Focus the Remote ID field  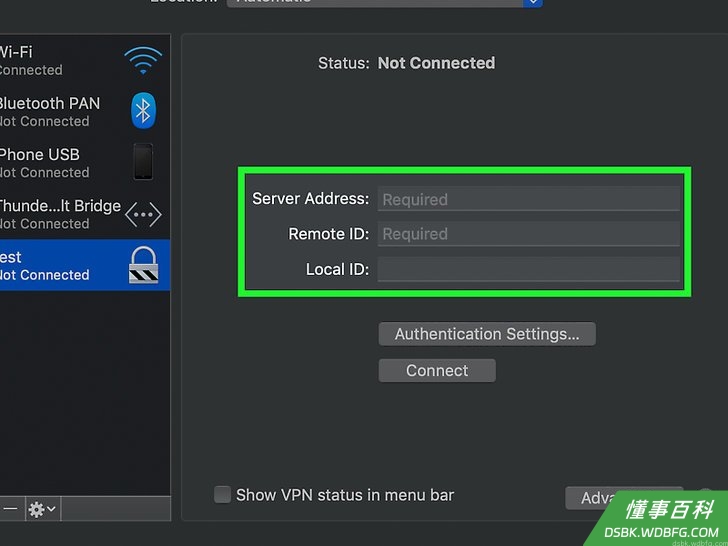529,234
